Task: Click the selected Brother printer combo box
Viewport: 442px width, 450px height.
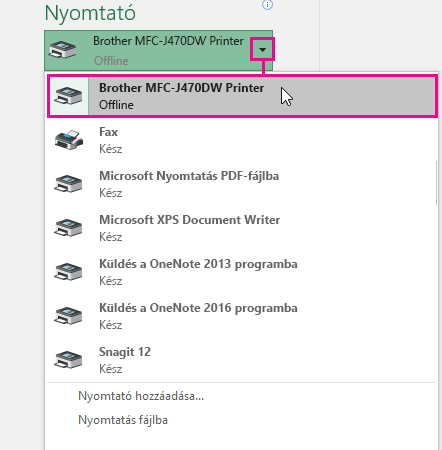Action: coord(159,51)
